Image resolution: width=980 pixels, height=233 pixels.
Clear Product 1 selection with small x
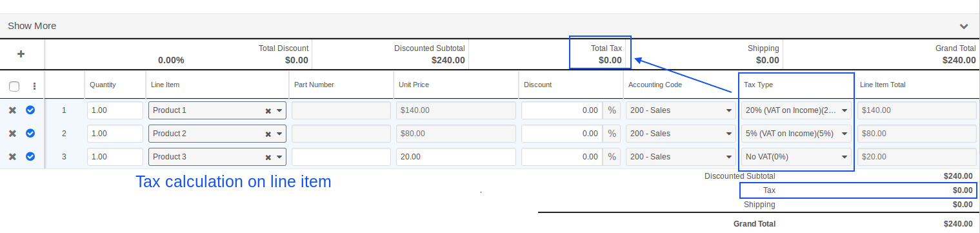click(268, 111)
